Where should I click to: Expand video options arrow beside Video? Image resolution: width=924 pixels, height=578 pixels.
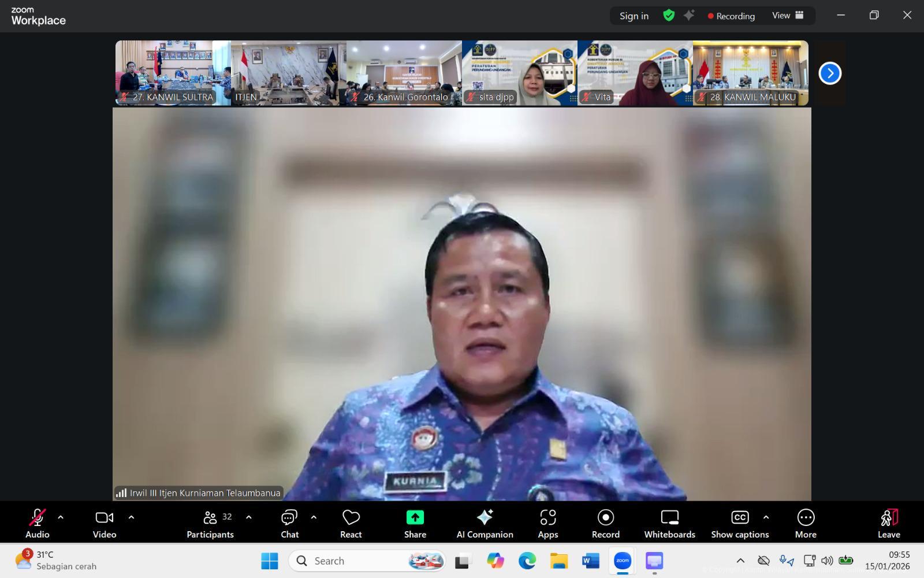131,517
